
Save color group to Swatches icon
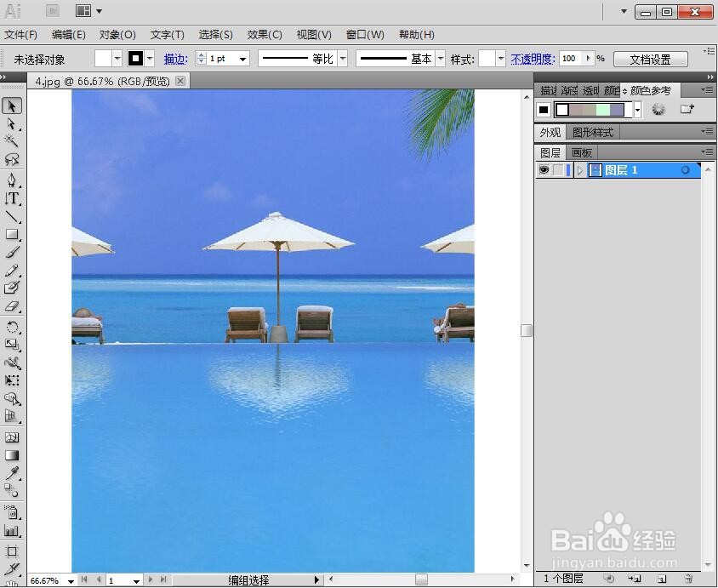(x=687, y=109)
